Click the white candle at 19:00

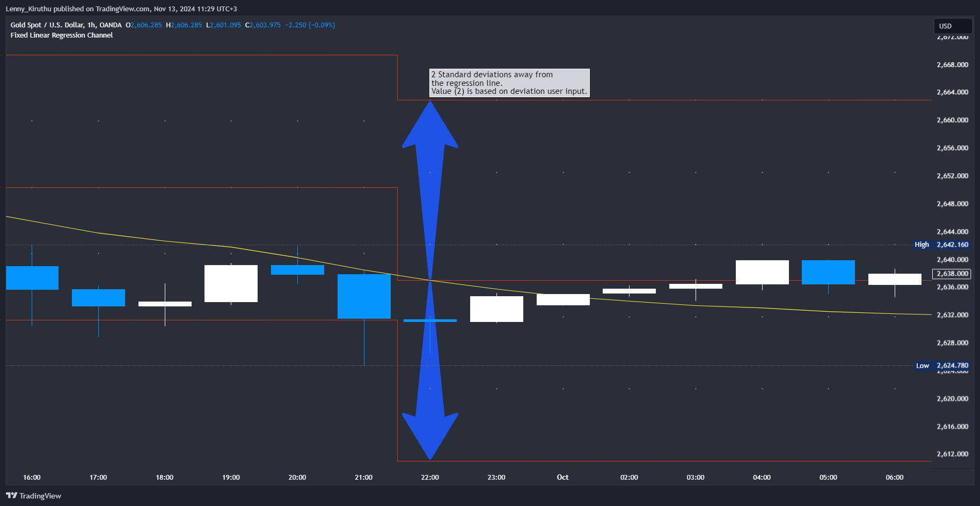click(x=231, y=283)
